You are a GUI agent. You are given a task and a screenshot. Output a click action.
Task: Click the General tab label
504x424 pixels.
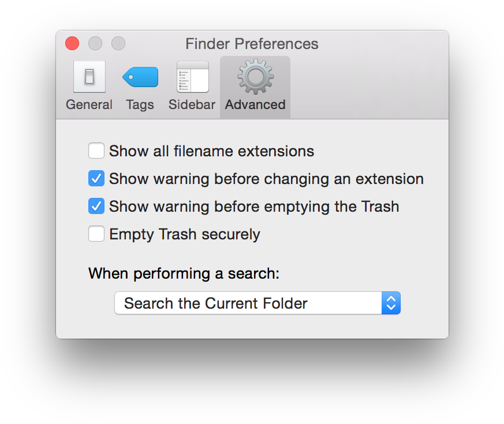click(89, 105)
